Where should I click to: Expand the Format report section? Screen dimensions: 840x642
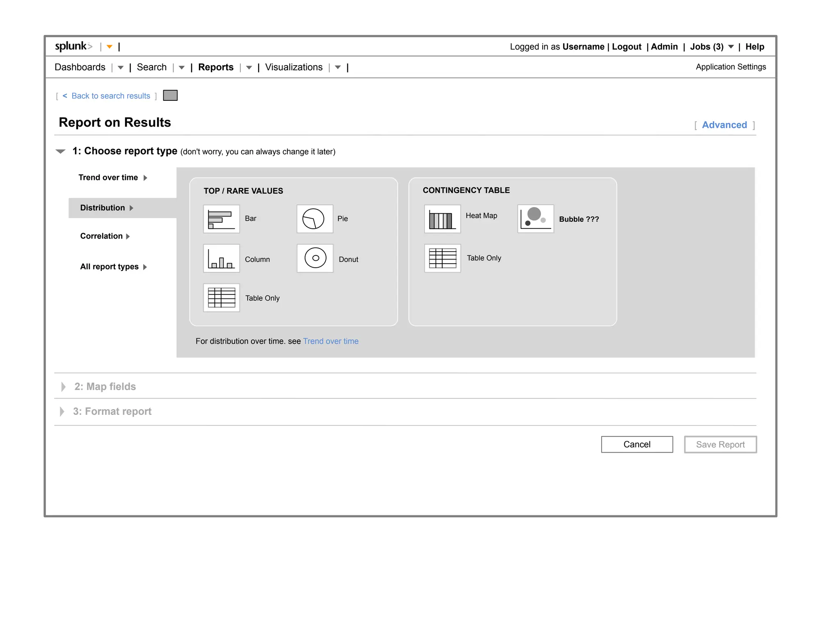coord(62,412)
